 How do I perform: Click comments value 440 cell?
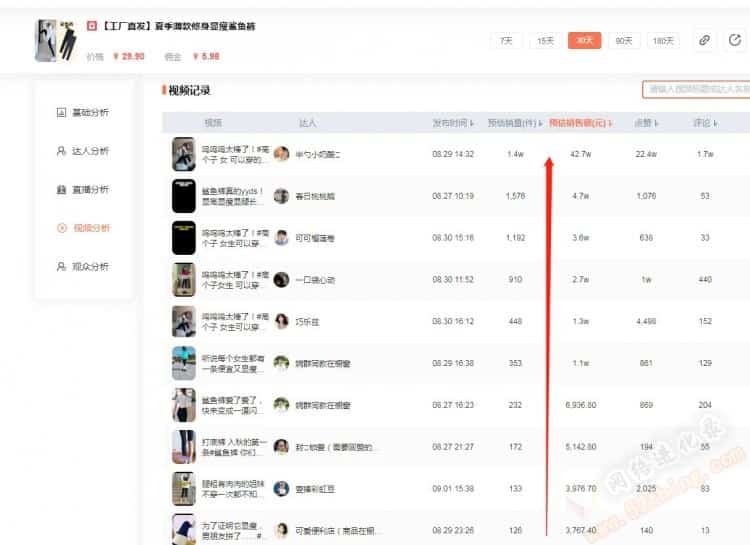click(x=705, y=279)
